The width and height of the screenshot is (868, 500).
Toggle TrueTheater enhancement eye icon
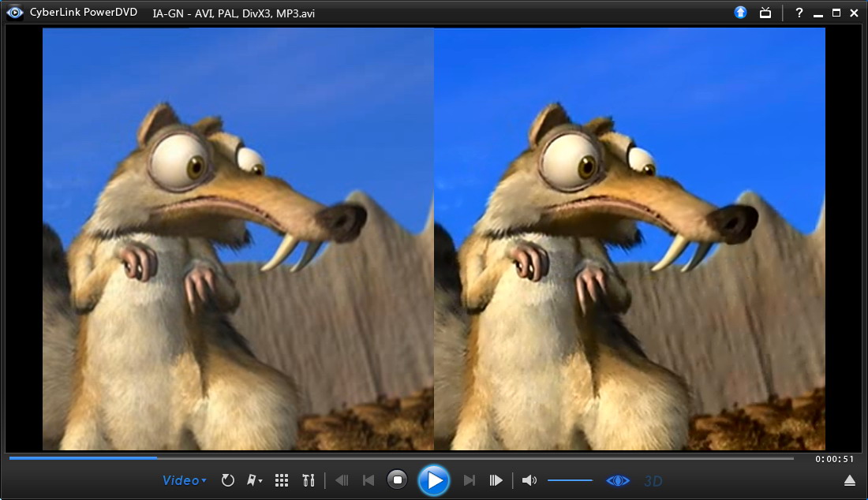click(618, 480)
